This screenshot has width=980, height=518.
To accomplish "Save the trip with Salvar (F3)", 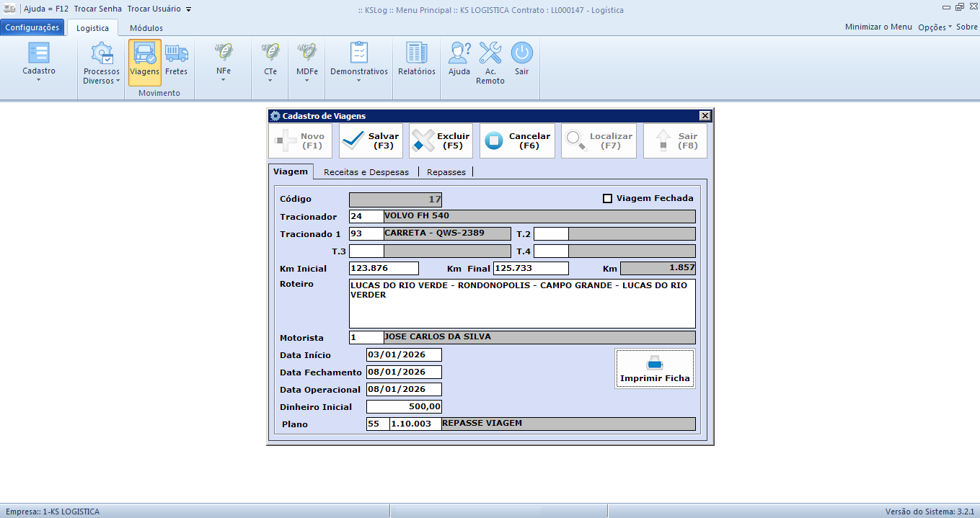I will (371, 140).
